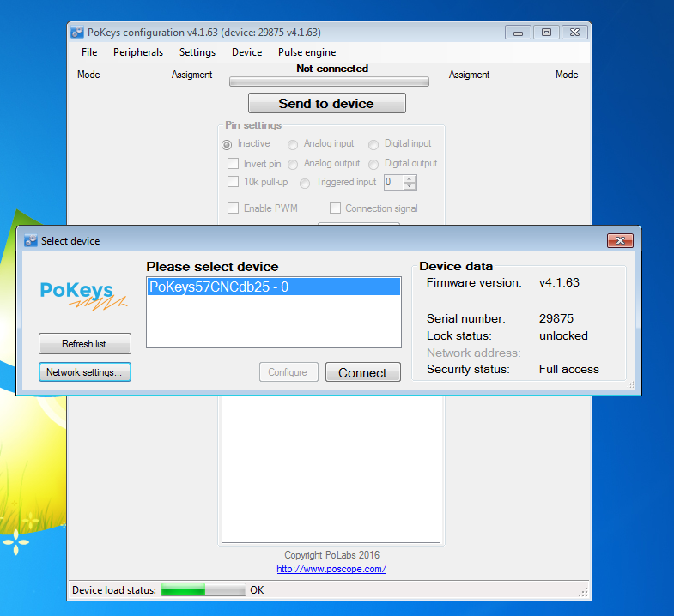Viewport: 674px width, 616px height.
Task: Click the PoKeys logo in Select device dialog
Action: click(84, 295)
